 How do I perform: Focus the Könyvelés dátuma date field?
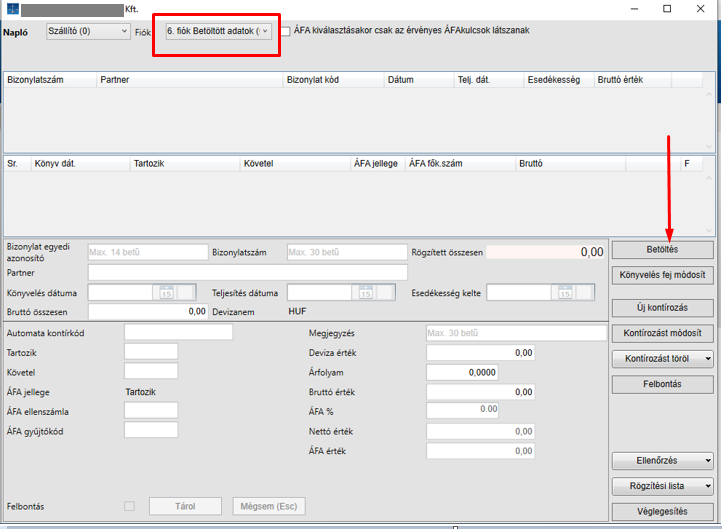[121, 293]
